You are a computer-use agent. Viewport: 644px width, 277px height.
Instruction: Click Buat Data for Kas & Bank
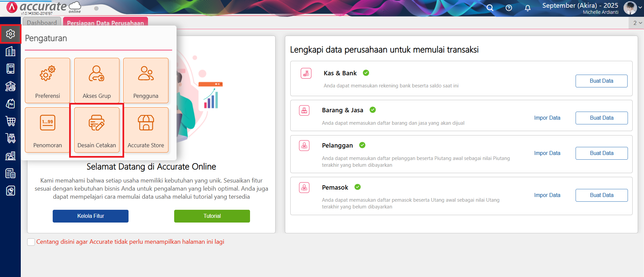tap(601, 81)
